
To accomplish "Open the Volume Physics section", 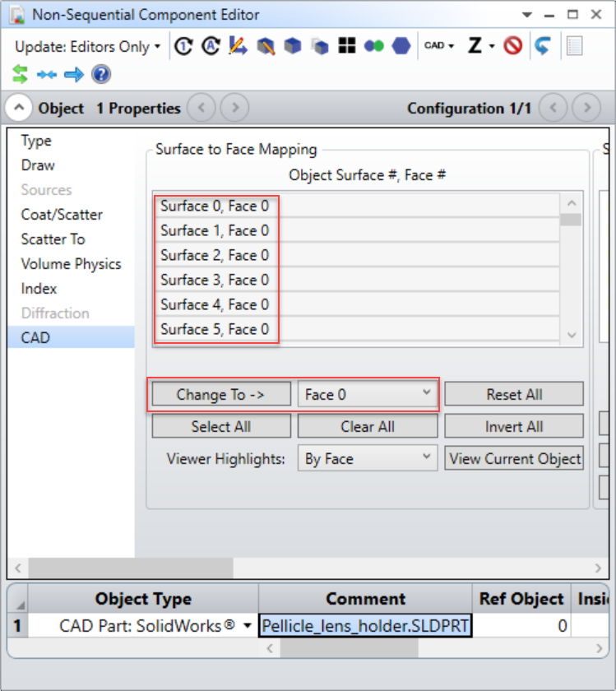I will [71, 264].
